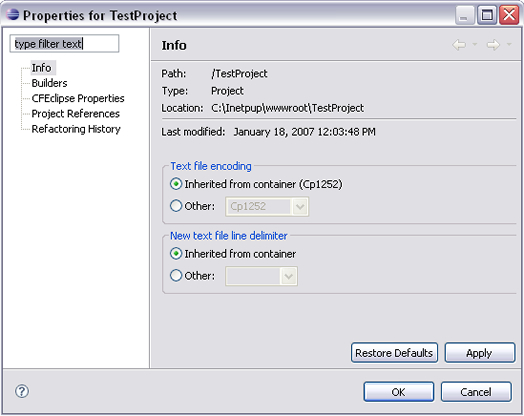Click in the type filter text field
The height and width of the screenshot is (416, 524).
(64, 43)
